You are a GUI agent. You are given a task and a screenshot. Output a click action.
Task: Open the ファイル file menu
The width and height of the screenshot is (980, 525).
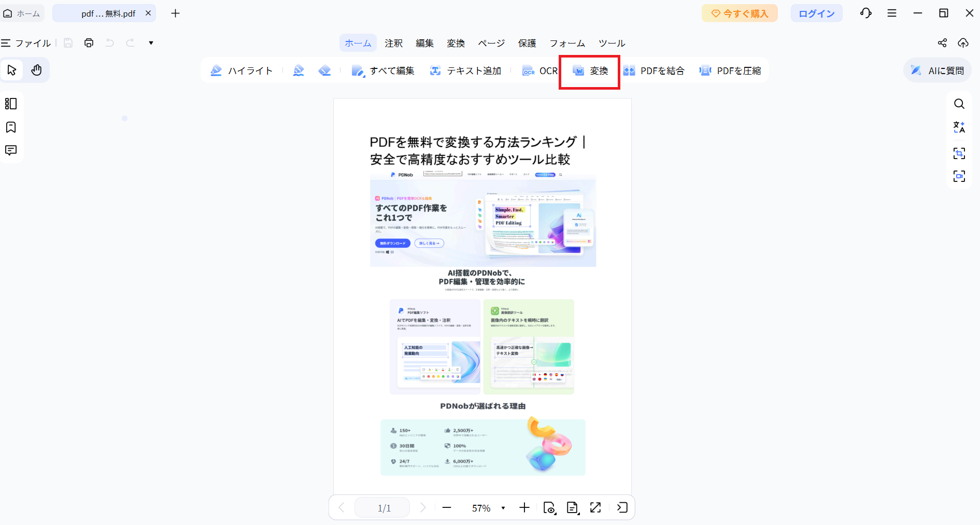(26, 43)
